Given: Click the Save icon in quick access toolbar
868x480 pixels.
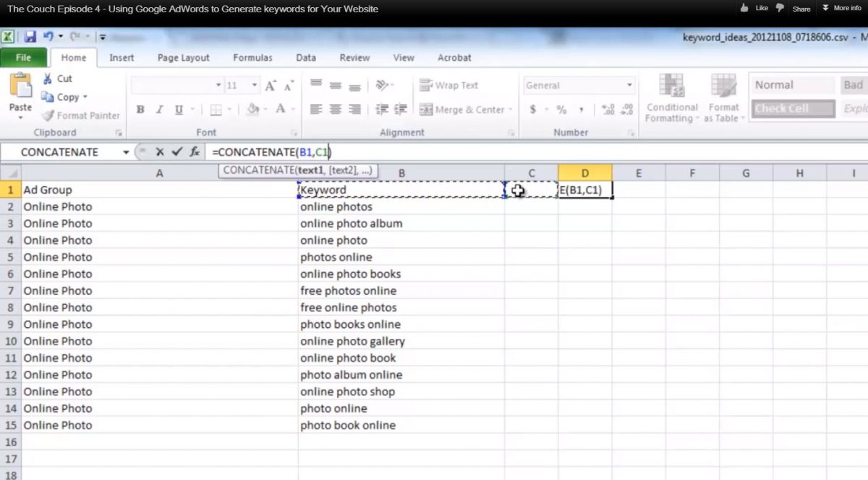Looking at the screenshot, I should pos(30,36).
